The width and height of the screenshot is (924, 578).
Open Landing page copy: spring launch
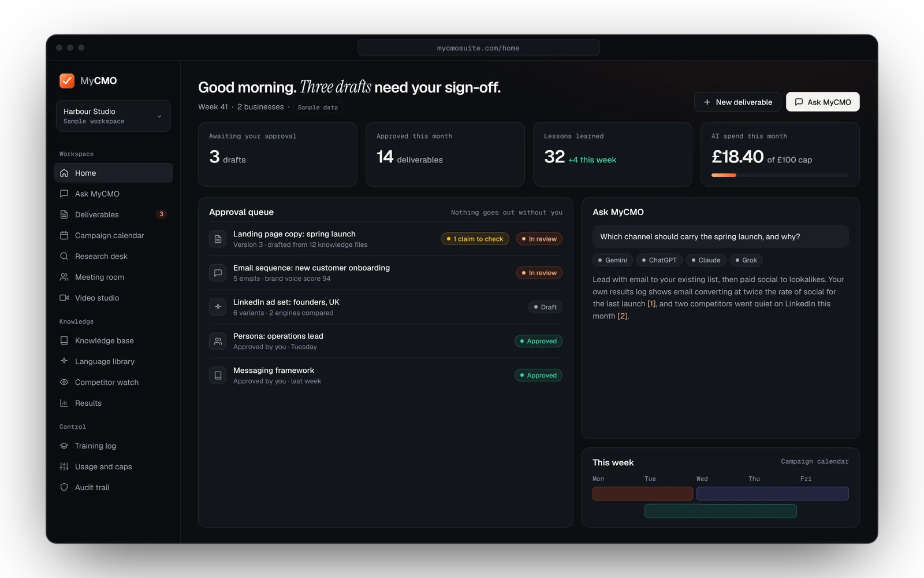(385, 239)
